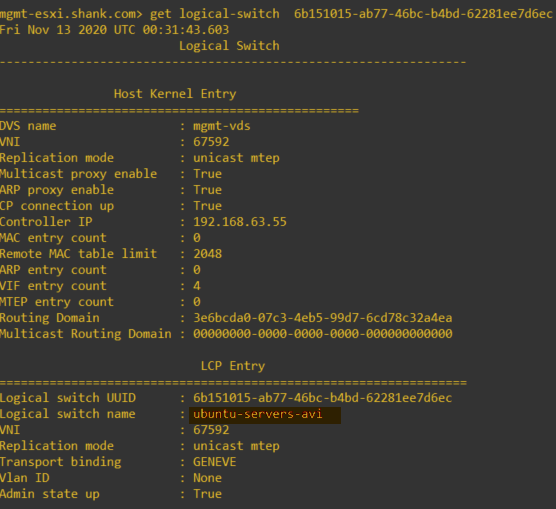Click the Host Kernel VNI value 67592
556x509 pixels.
(211, 142)
